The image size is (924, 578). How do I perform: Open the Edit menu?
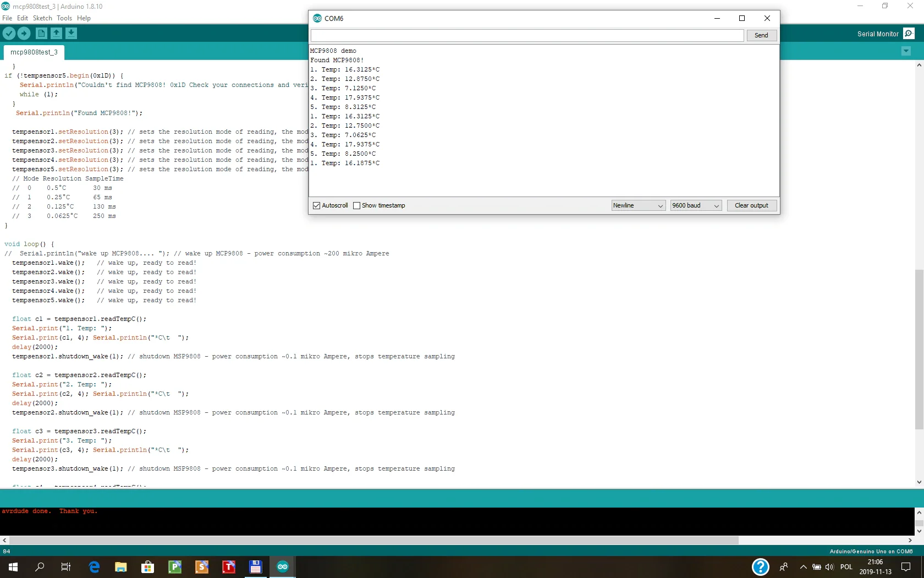tap(23, 18)
